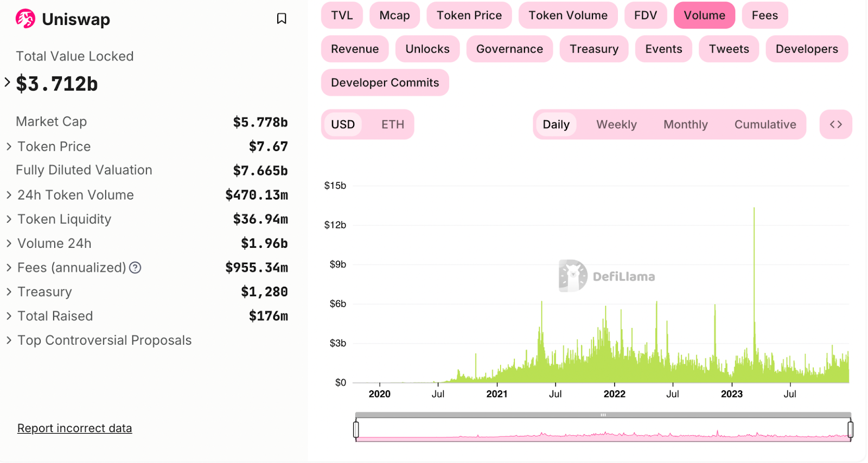
Task: Click the embed code brackets icon
Action: point(836,124)
